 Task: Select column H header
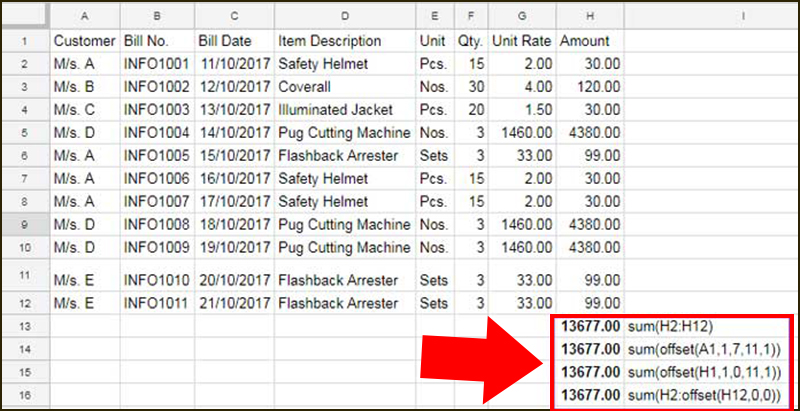coord(590,16)
